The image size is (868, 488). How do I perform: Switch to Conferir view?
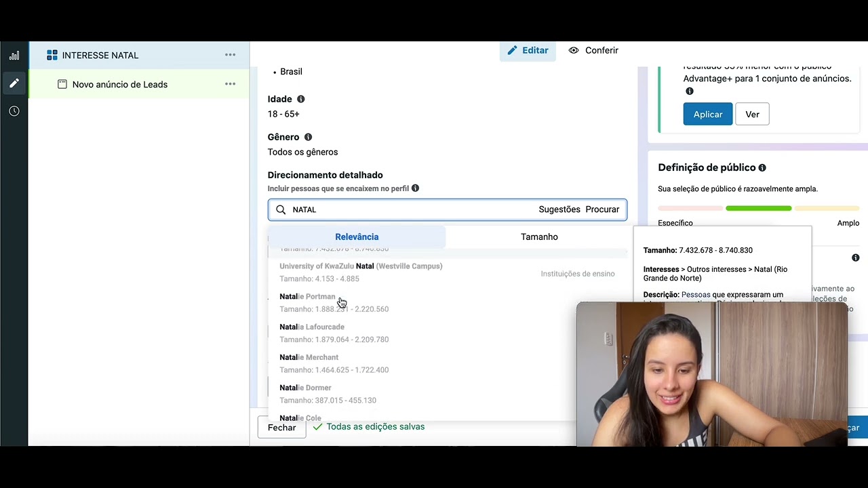pos(593,50)
